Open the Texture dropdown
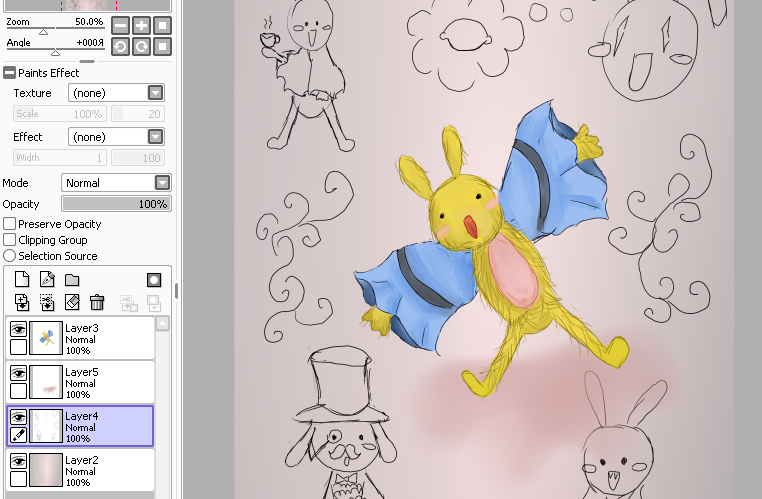The width and height of the screenshot is (762, 499). 155,93
